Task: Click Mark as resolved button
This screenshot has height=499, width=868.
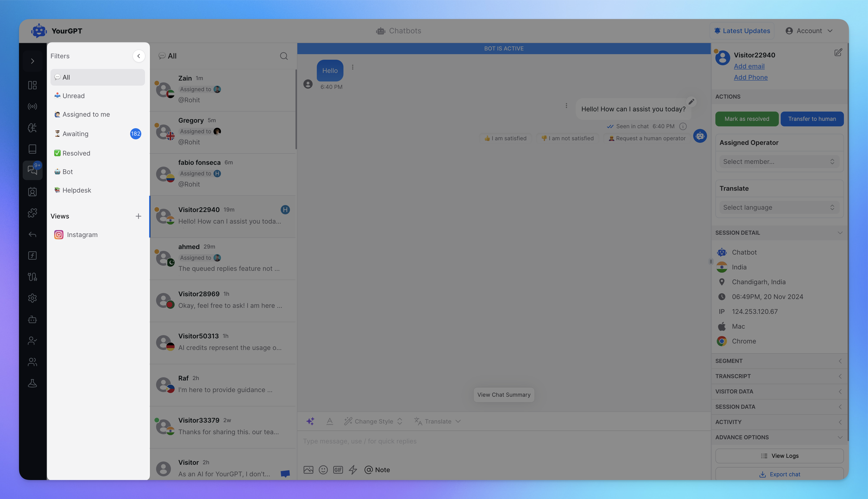Action: (x=747, y=119)
